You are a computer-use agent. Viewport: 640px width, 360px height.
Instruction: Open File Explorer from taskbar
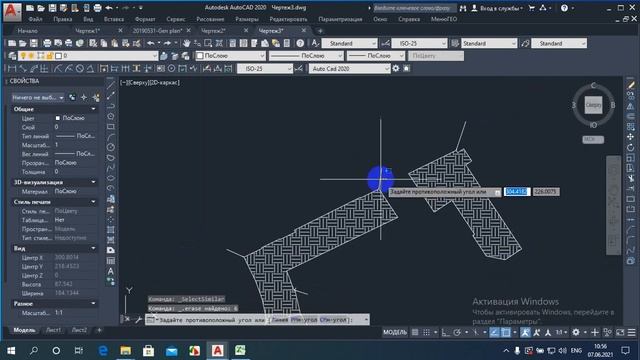click(126, 351)
